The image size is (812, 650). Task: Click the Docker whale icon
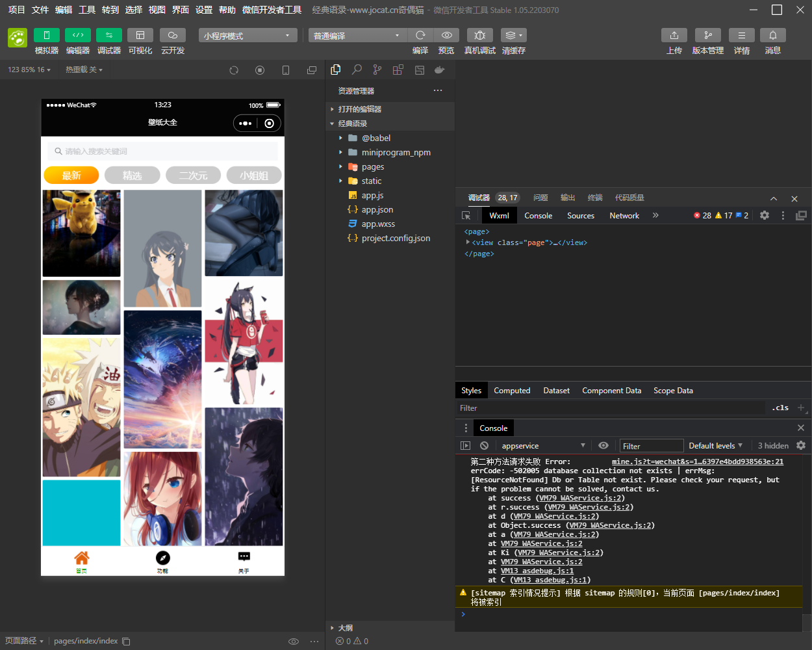[x=440, y=70]
